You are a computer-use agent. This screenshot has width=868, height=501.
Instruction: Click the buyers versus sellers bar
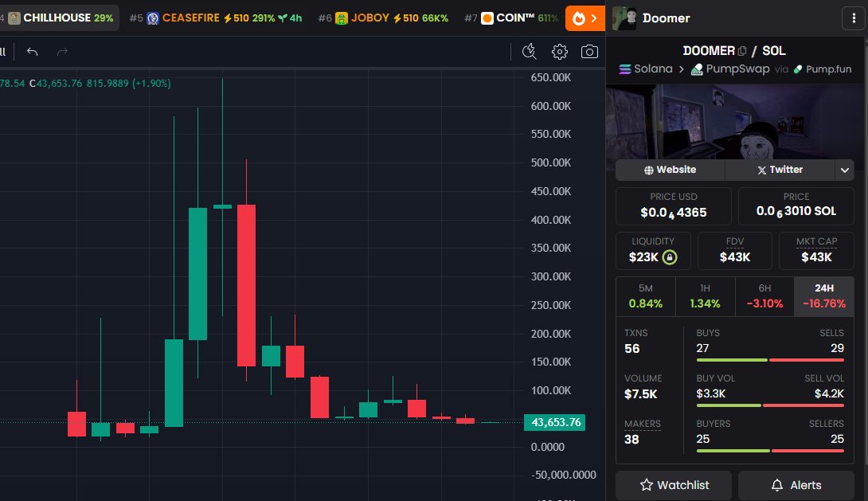(x=770, y=451)
